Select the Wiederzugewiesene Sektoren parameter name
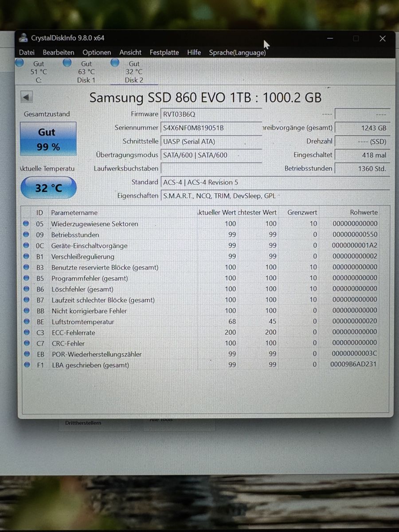 pyautogui.click(x=94, y=224)
